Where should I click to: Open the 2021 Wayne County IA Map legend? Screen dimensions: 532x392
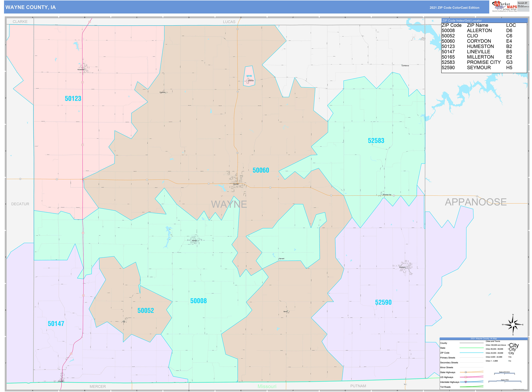point(484,339)
